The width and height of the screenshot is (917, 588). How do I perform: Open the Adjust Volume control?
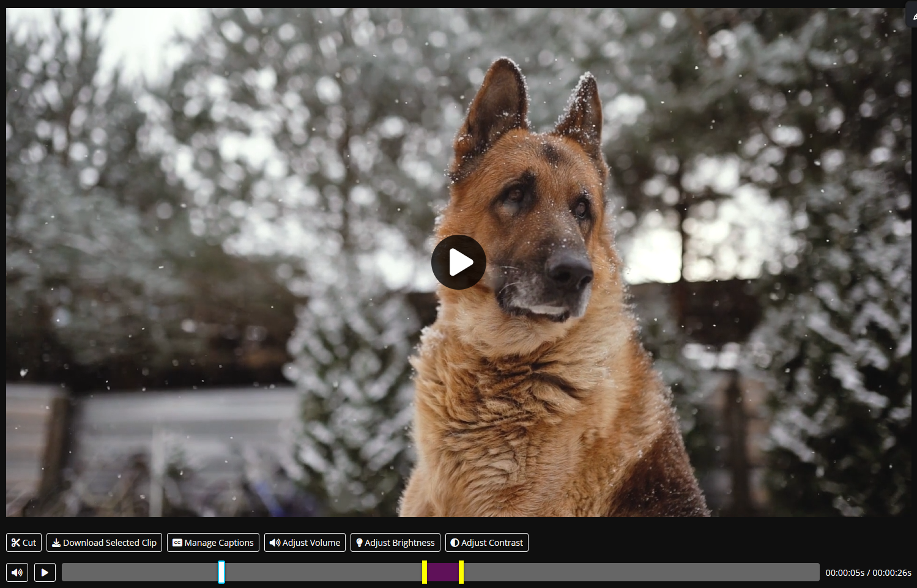coord(305,543)
